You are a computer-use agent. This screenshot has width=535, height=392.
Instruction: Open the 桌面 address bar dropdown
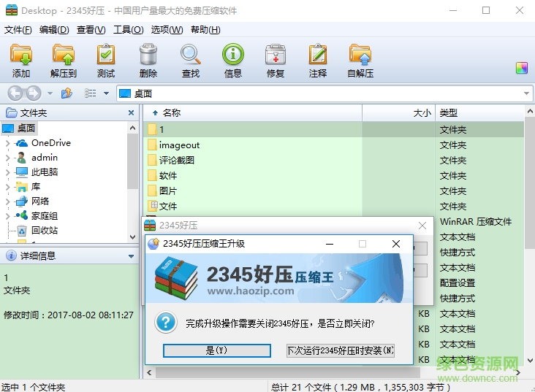coord(526,93)
